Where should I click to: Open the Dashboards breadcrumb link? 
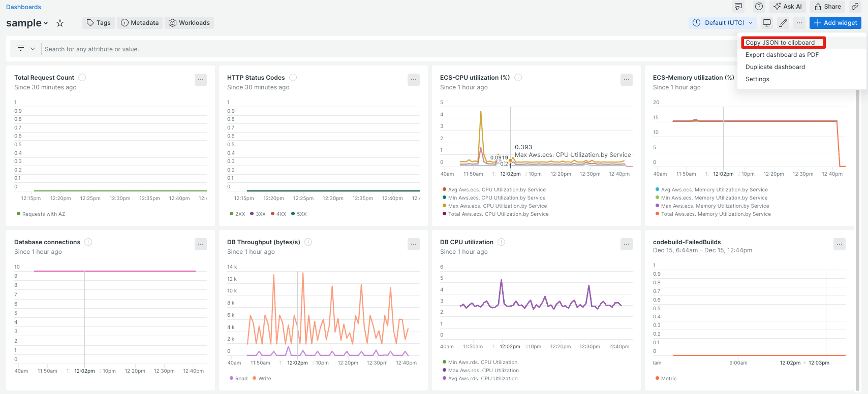23,7
